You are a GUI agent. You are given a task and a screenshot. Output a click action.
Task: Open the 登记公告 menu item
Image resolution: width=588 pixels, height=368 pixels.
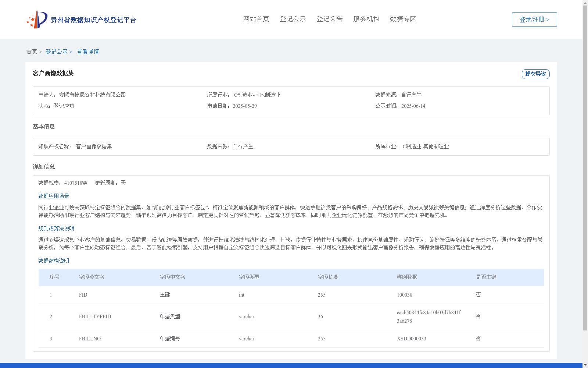(330, 19)
